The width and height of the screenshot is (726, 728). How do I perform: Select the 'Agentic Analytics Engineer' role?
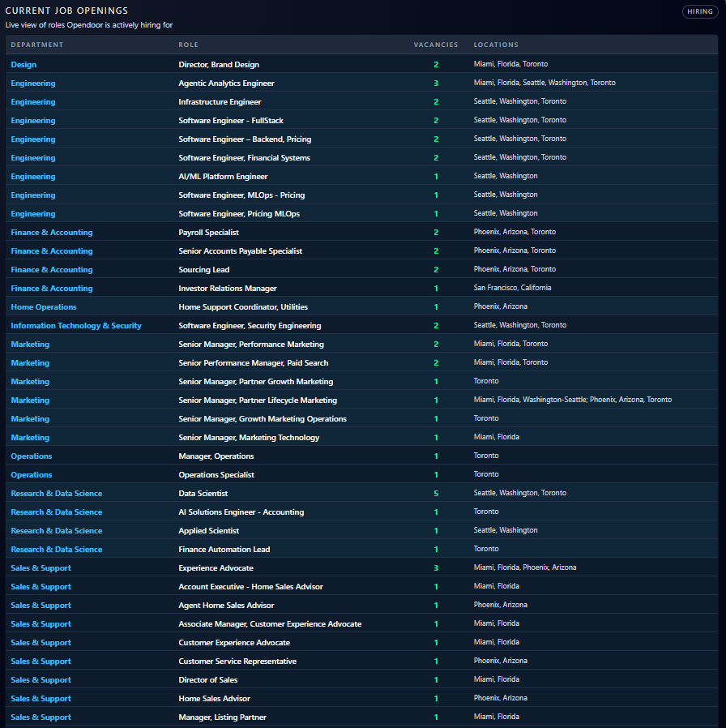[x=226, y=84]
